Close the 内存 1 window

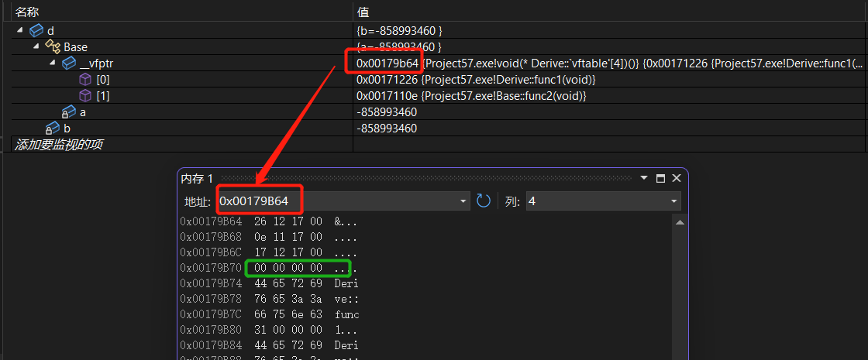(676, 178)
